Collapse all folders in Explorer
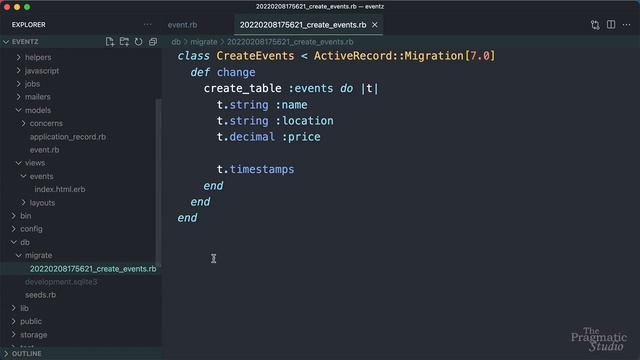This screenshot has width=640, height=360. pyautogui.click(x=153, y=42)
